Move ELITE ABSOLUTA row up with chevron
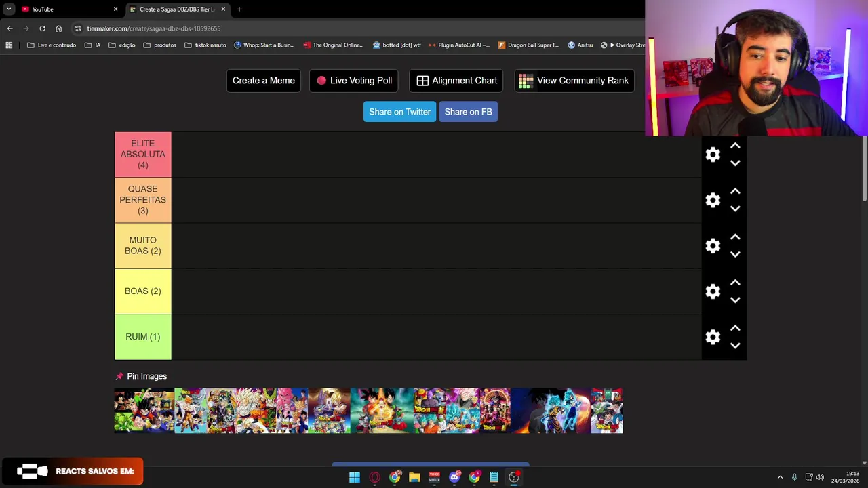 click(735, 146)
